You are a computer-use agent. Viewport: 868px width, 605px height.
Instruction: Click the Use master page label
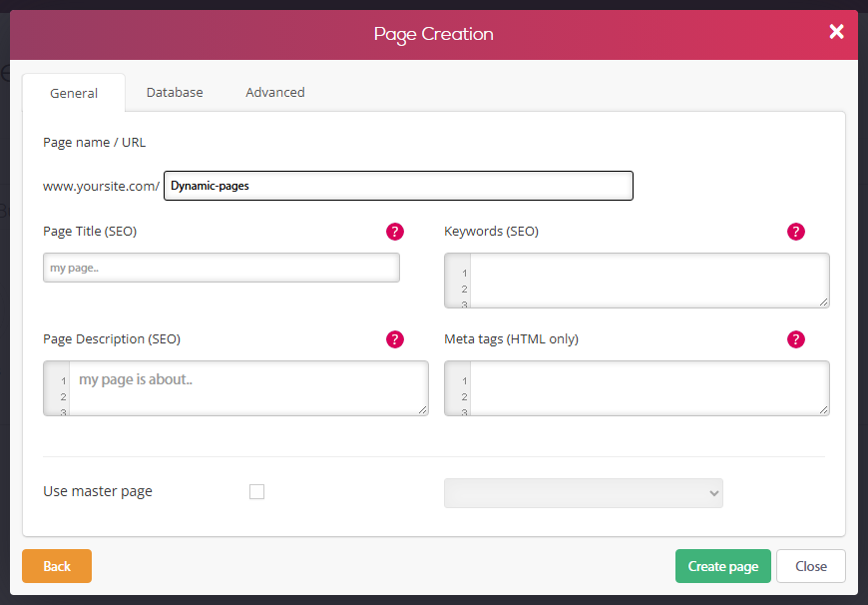[x=98, y=491]
